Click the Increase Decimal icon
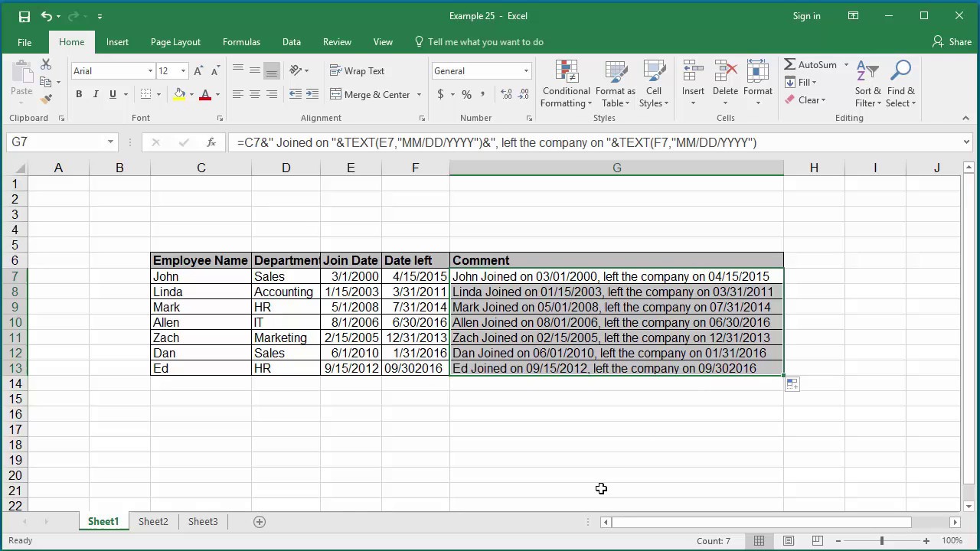 pyautogui.click(x=506, y=94)
